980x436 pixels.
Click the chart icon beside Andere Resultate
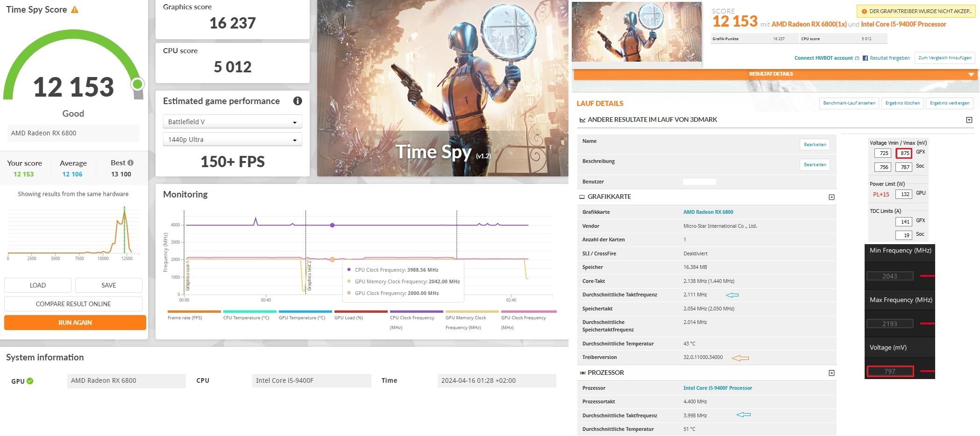582,120
